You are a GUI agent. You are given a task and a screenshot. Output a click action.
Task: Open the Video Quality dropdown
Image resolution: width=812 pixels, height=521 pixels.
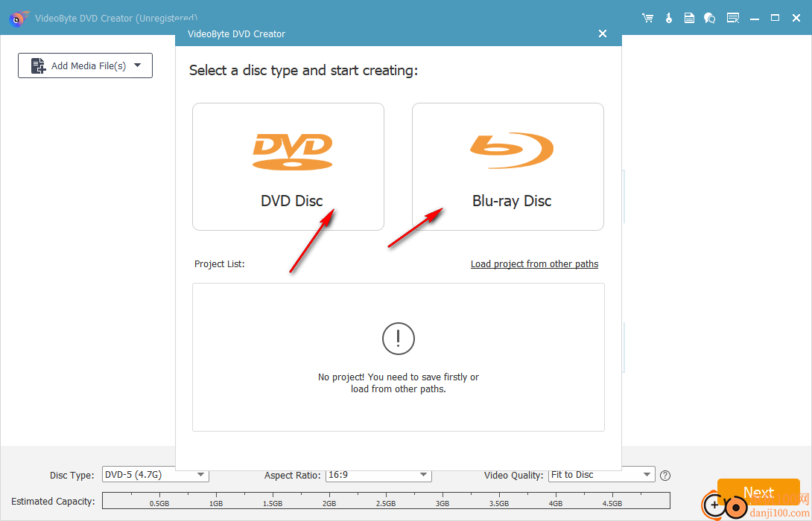tap(602, 474)
